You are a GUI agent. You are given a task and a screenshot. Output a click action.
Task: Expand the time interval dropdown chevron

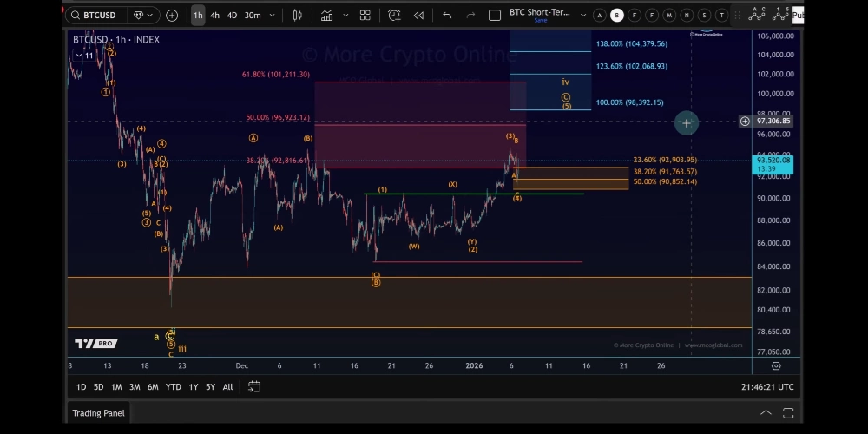point(273,15)
